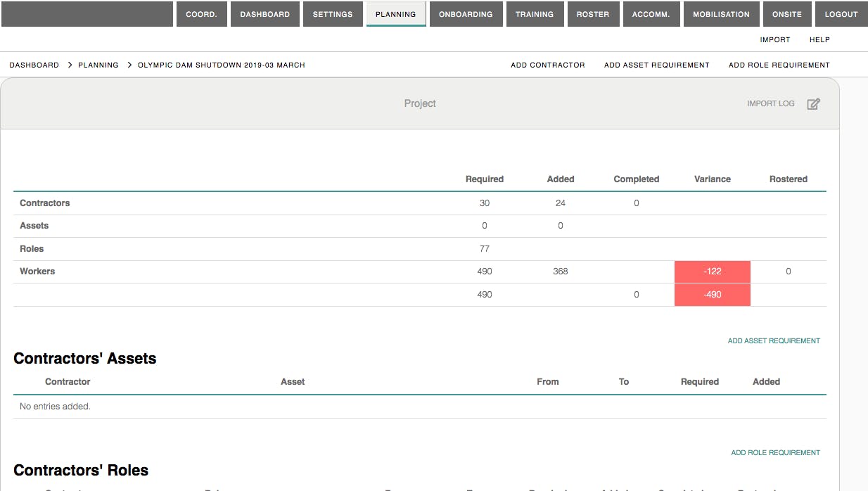Click ADD ROLE REQUIREMENT in the top bar

pos(779,65)
